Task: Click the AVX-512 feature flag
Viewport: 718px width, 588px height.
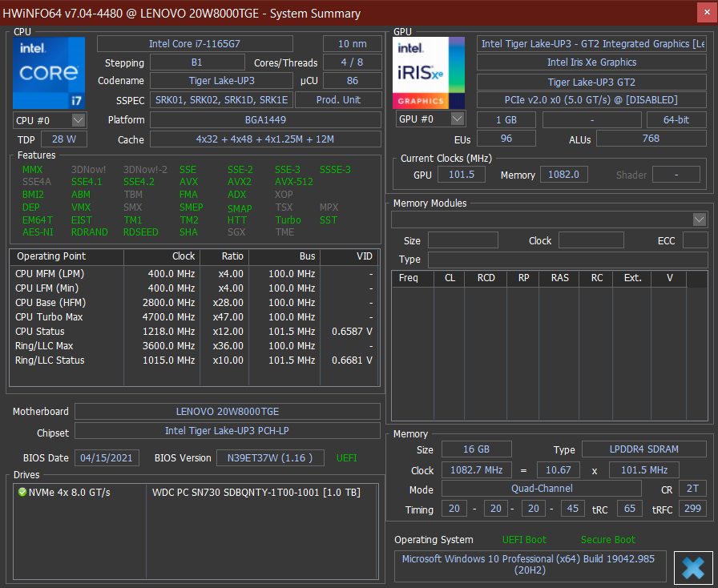Action: (293, 182)
